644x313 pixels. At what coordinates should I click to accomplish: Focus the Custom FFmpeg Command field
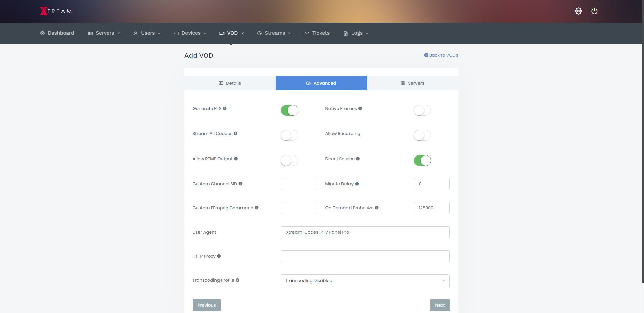click(299, 208)
